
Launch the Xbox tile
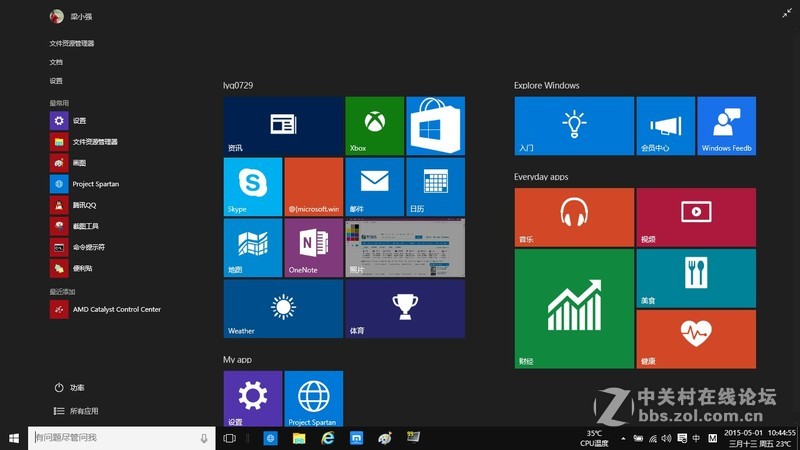(x=374, y=126)
